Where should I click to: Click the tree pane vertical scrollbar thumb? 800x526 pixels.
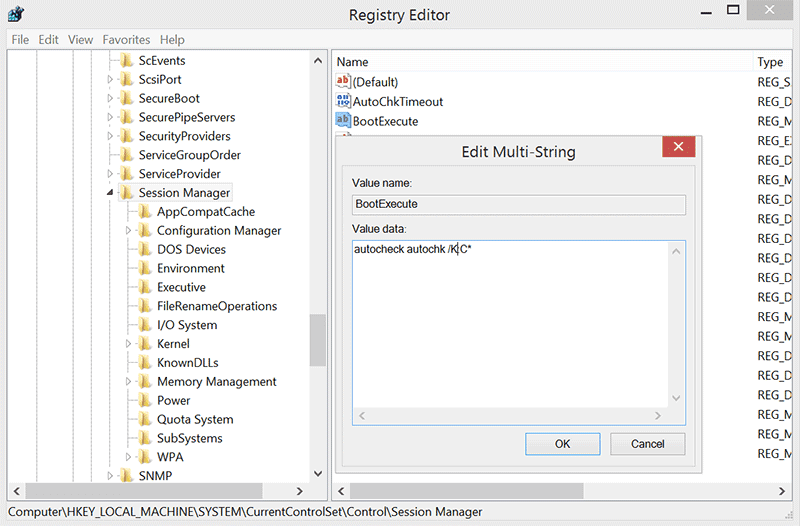point(317,340)
